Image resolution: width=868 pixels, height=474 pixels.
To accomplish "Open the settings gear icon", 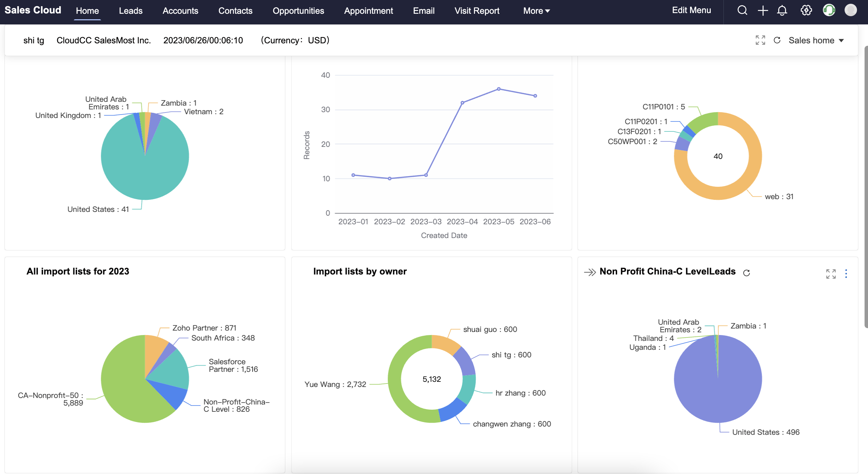I will pos(806,10).
